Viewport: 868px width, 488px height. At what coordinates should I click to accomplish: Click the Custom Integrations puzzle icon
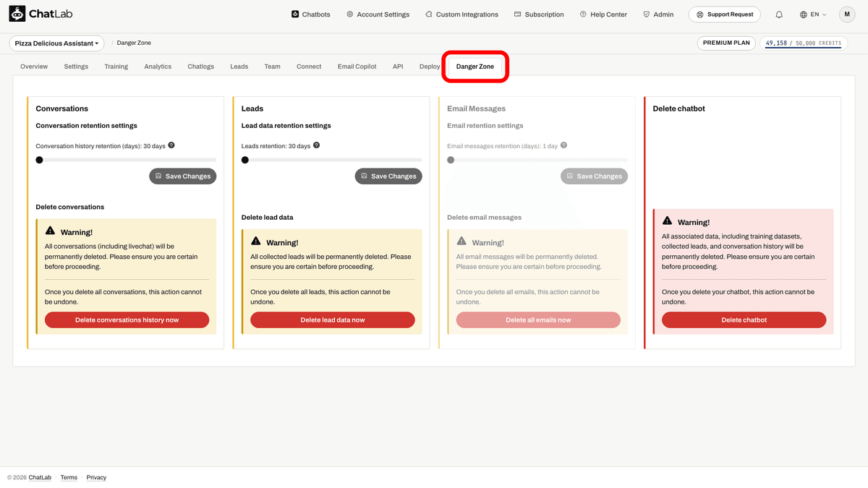click(x=429, y=14)
